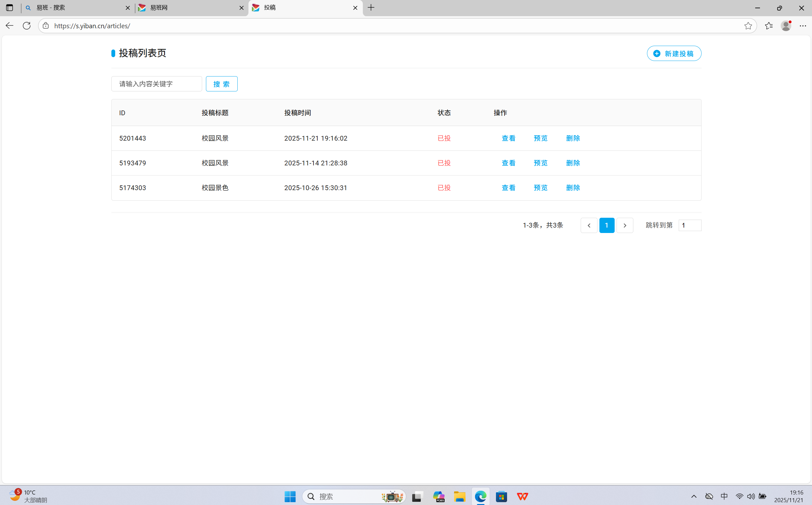Select page 1 in pagination
Screen dimensions: 812x505
coord(606,225)
